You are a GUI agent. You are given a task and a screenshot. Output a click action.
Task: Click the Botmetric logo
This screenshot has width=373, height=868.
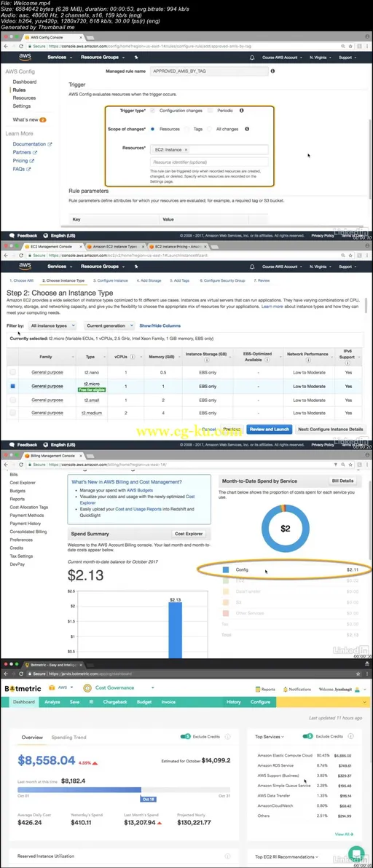(x=22, y=689)
